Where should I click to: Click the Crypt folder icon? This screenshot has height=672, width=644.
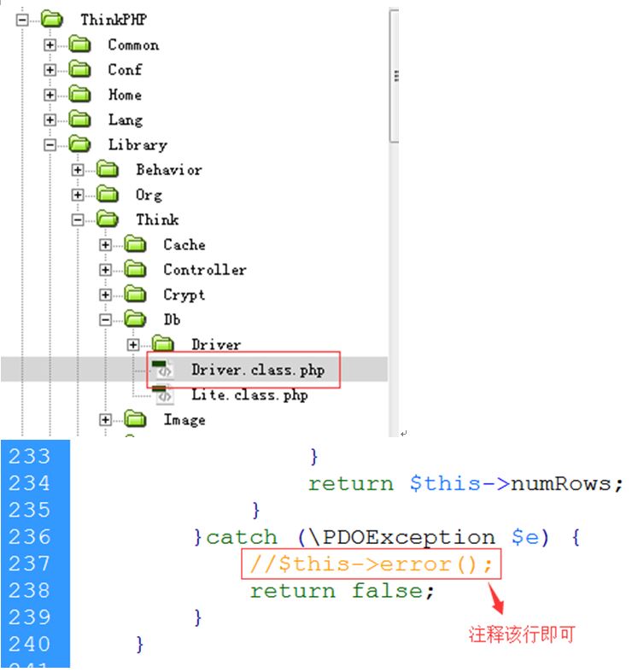pyautogui.click(x=136, y=295)
